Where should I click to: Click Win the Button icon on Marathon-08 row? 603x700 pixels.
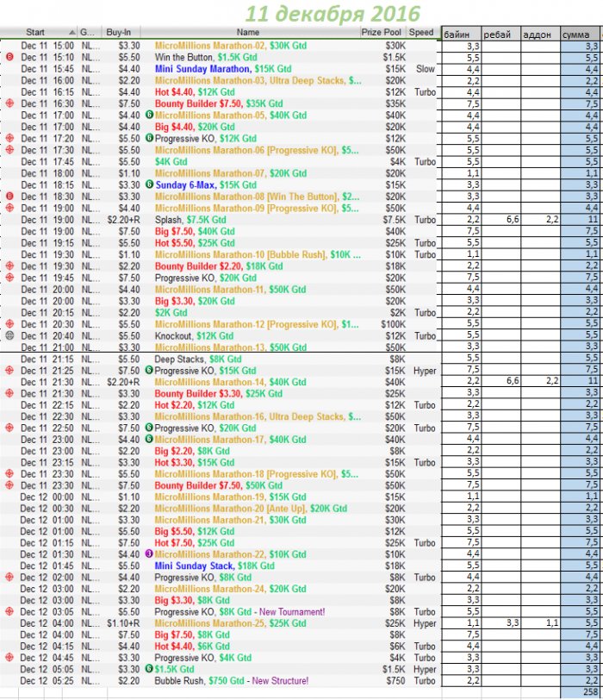click(x=9, y=197)
